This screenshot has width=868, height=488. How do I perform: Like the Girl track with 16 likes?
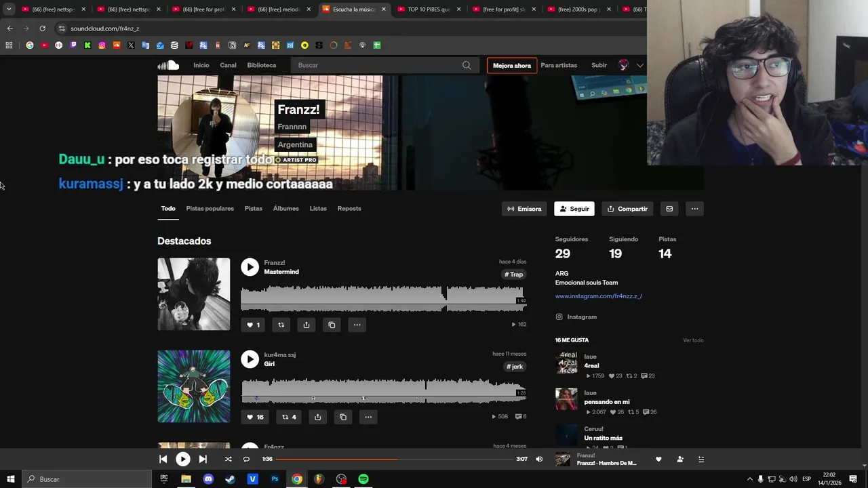[x=255, y=417]
